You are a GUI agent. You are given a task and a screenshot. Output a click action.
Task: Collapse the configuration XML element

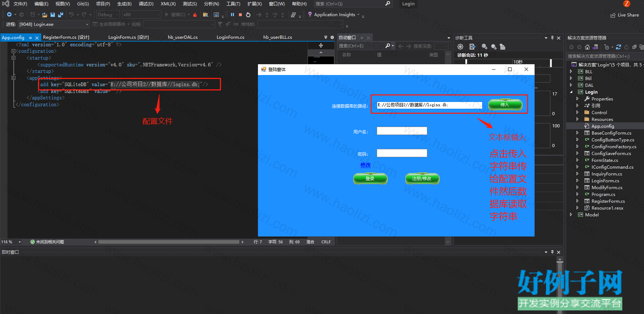(13, 51)
